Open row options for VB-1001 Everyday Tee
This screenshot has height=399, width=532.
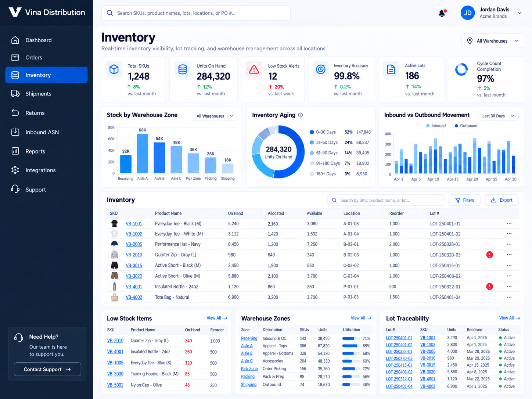click(509, 223)
